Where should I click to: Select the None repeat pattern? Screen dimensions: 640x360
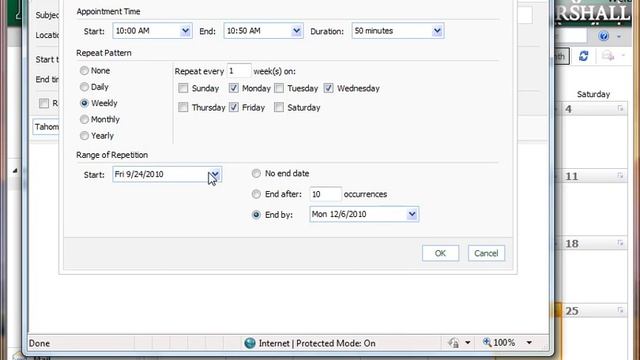(84, 71)
